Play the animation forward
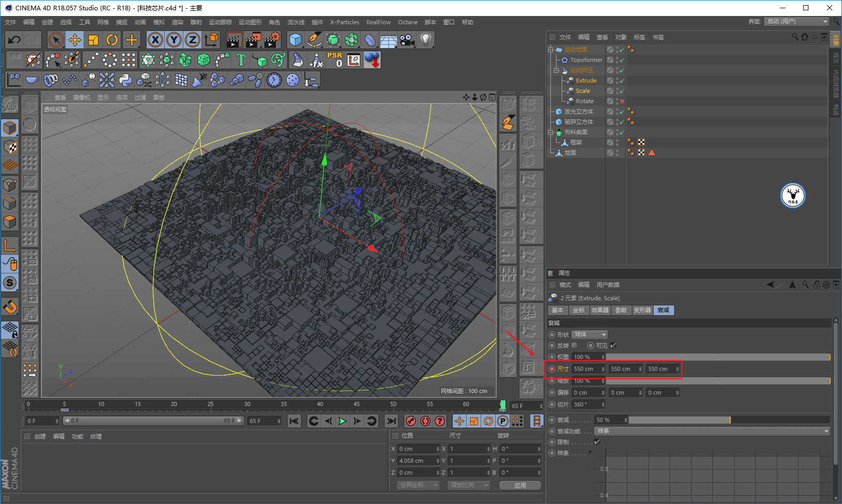842x504 pixels. [x=342, y=421]
